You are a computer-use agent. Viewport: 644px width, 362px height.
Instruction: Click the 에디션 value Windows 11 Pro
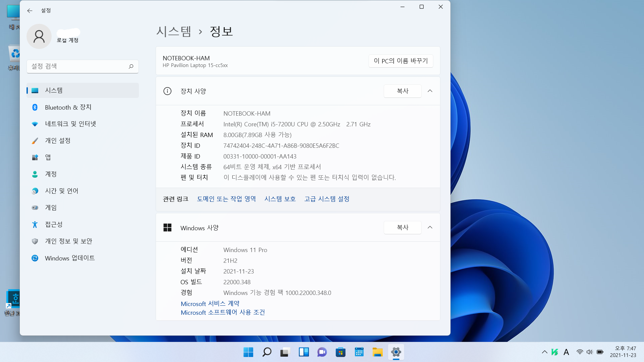point(245,250)
